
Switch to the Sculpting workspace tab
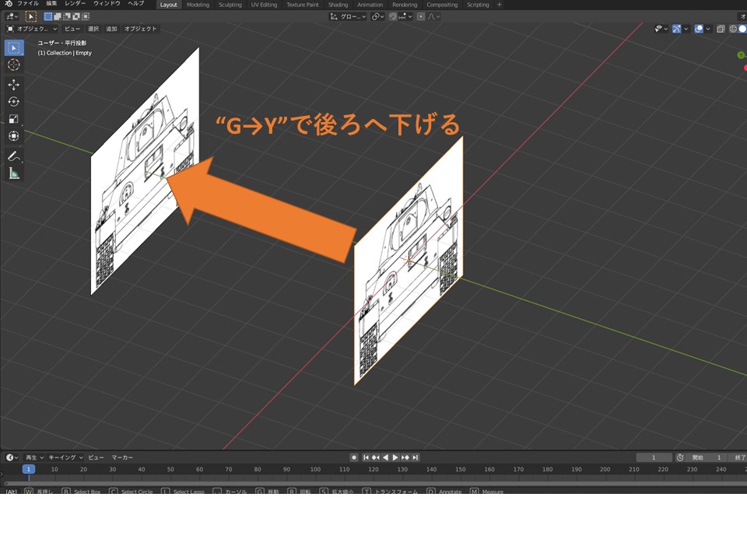pos(230,5)
